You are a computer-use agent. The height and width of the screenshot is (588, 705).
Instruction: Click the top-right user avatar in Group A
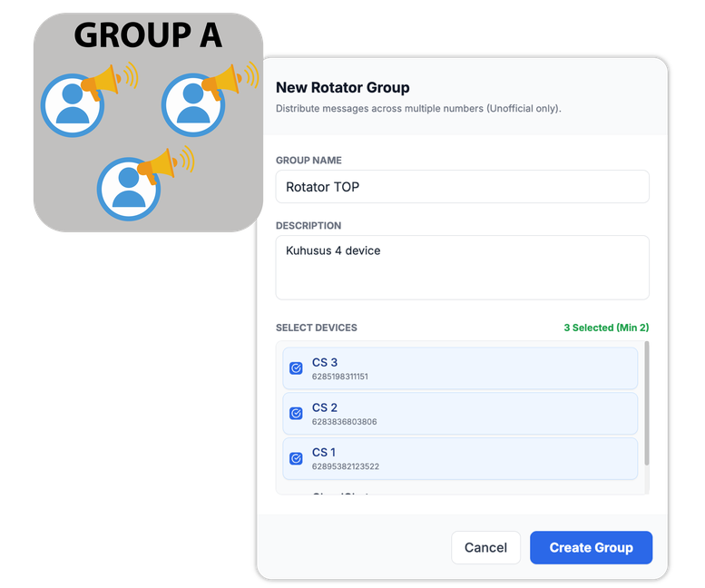pyautogui.click(x=192, y=105)
